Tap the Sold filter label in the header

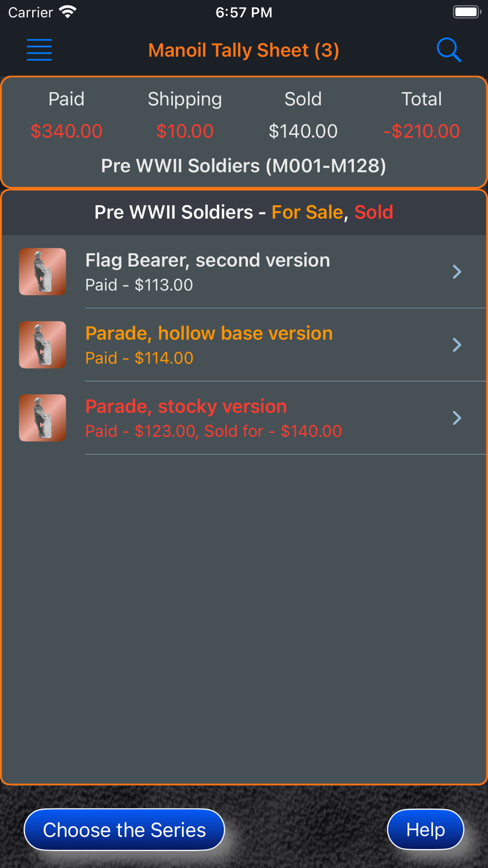click(x=374, y=212)
